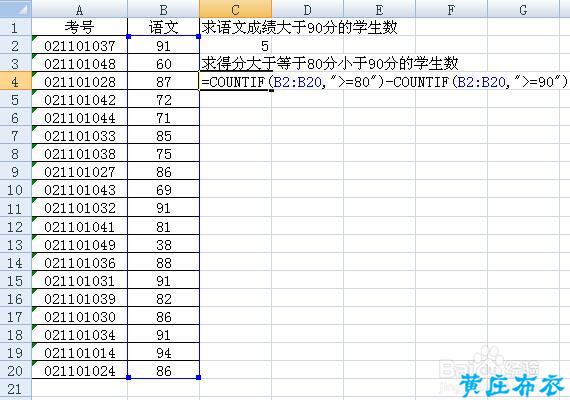Click exam number 021101024
This screenshot has height=400, width=570.
pyautogui.click(x=80, y=371)
